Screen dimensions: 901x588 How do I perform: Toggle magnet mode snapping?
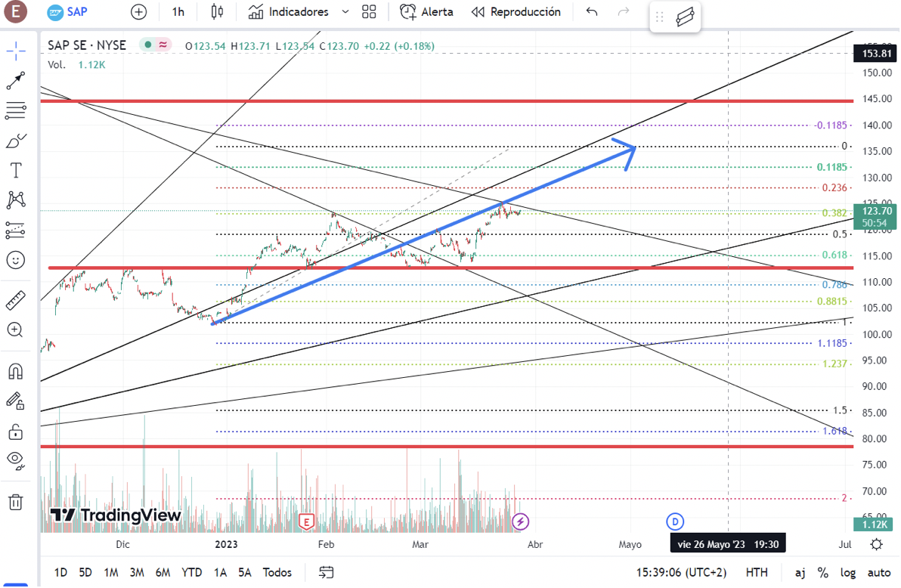pos(16,371)
